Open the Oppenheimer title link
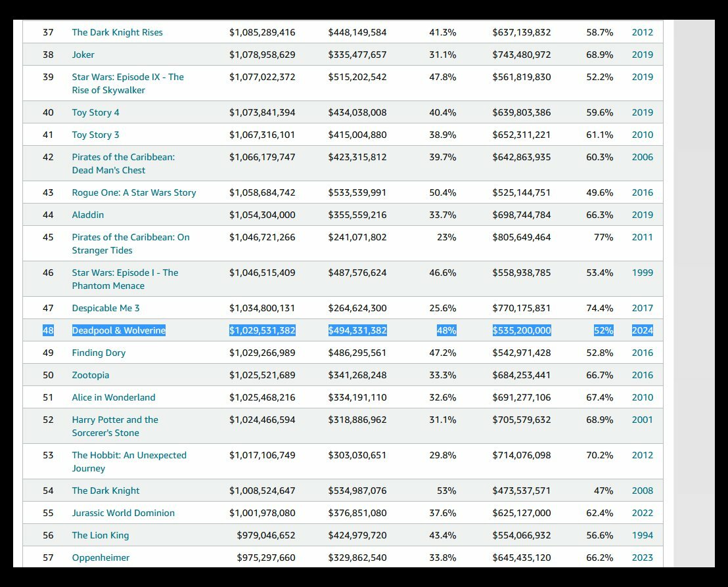 pyautogui.click(x=101, y=557)
